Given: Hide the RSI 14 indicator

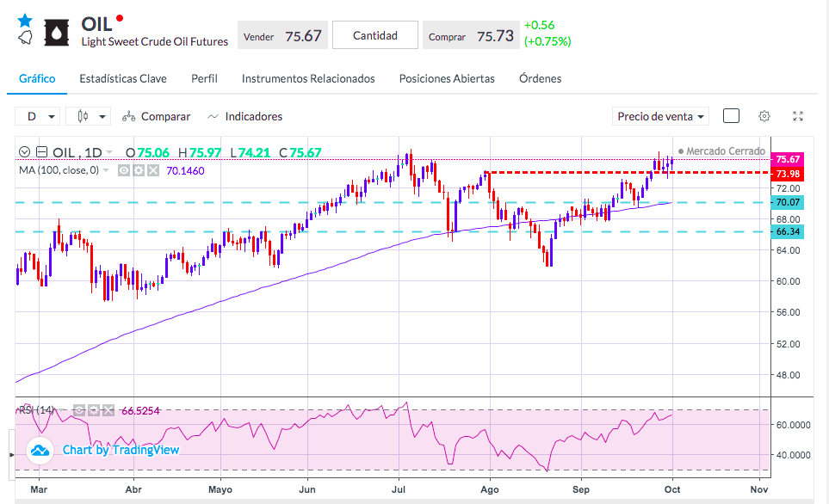Looking at the screenshot, I should 79,410.
